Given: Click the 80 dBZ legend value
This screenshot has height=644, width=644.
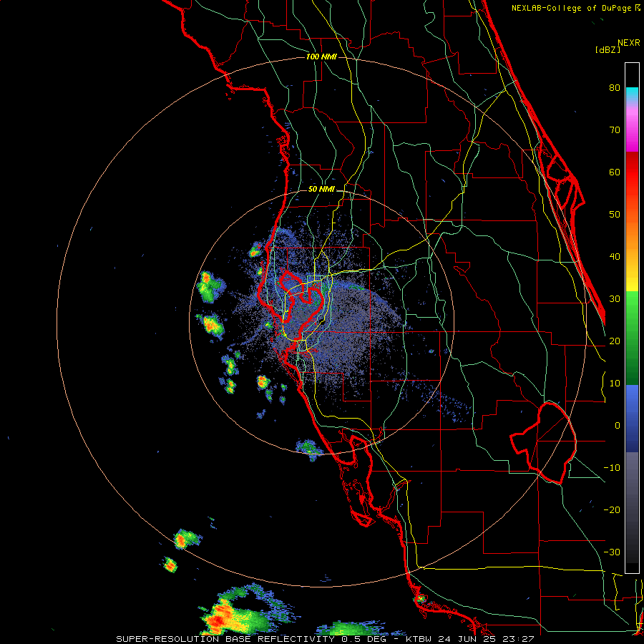Looking at the screenshot, I should 615,87.
